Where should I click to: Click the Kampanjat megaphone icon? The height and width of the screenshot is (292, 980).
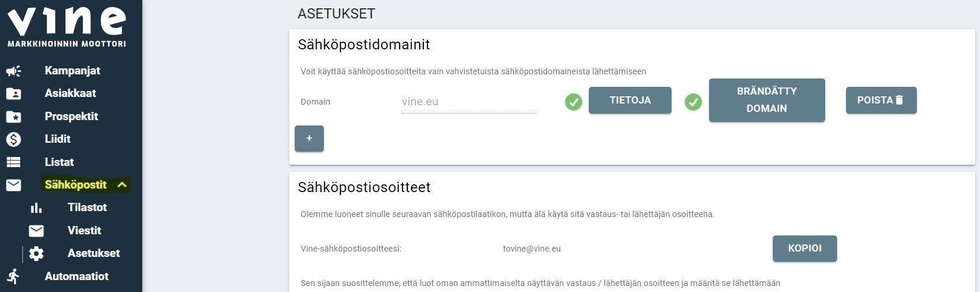(x=14, y=71)
